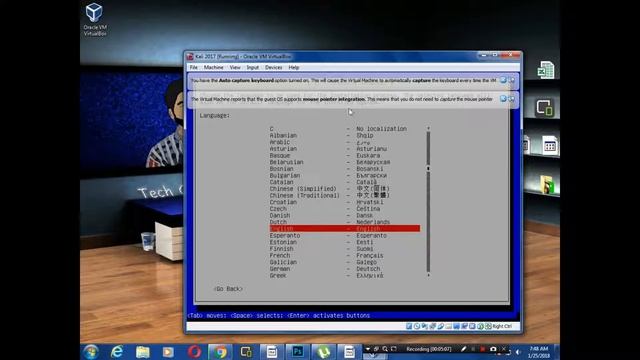The width and height of the screenshot is (640, 360).
Task: Open the Input menu
Action: pos(252,67)
